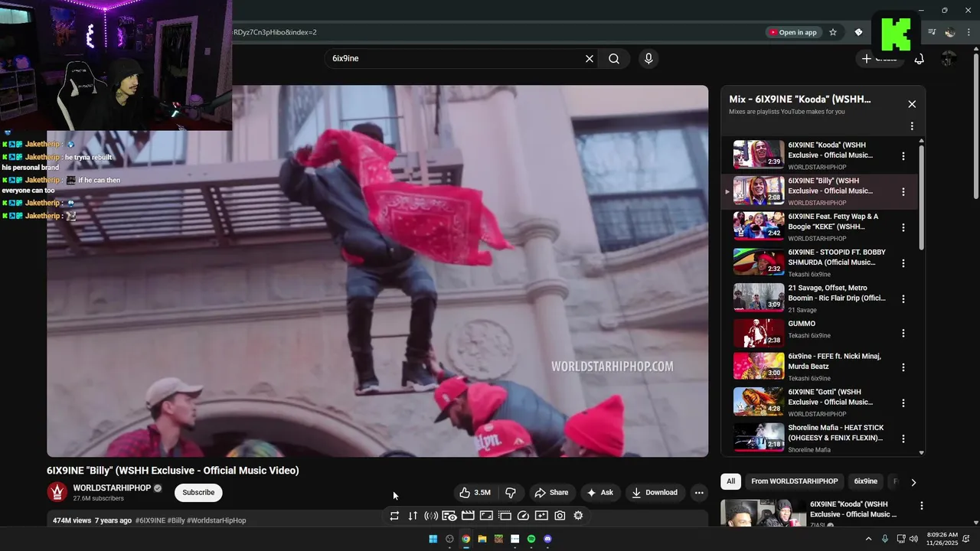Click the dashed-frame pop-up player icon

[505, 516]
